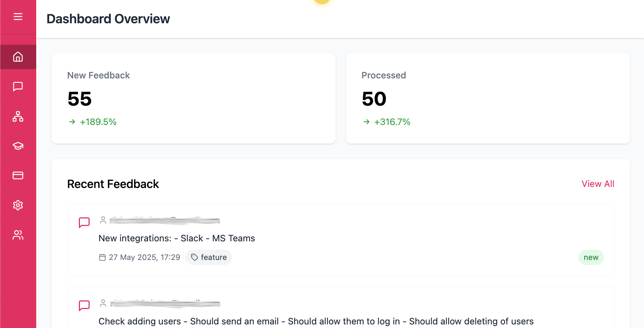Click the green new status badge

pos(591,257)
